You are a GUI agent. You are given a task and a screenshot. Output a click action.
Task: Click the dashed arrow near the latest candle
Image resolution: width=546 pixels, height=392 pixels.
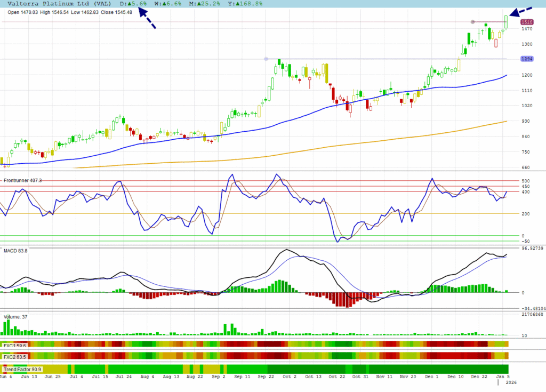coord(520,12)
